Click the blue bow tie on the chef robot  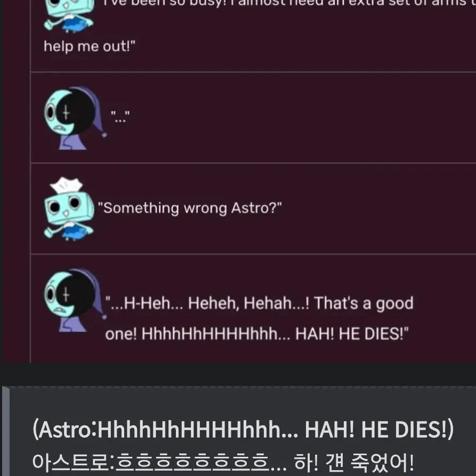(74, 233)
